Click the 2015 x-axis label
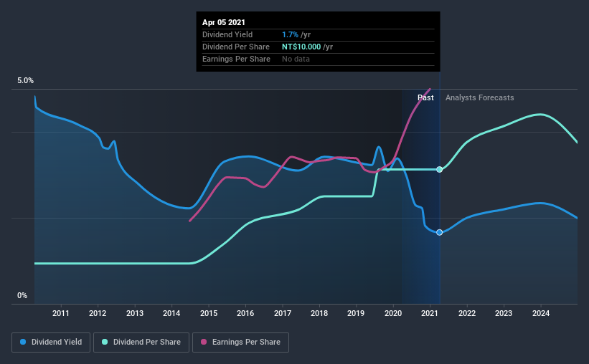Screen dimensions: 589x364 pos(209,313)
